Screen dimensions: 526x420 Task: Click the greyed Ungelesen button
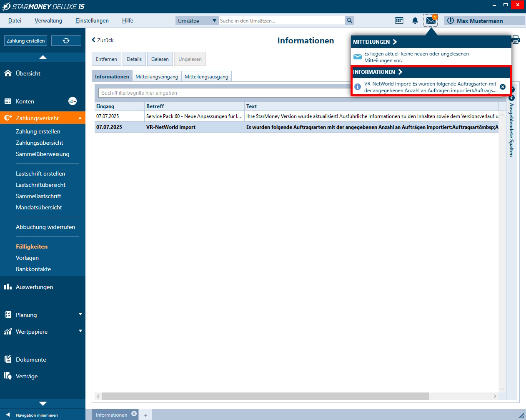tap(190, 59)
